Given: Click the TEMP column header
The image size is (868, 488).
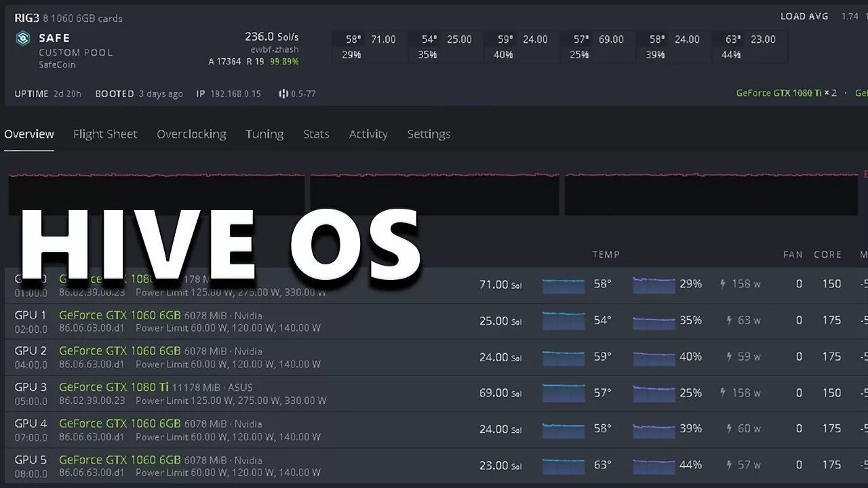Looking at the screenshot, I should [x=606, y=255].
